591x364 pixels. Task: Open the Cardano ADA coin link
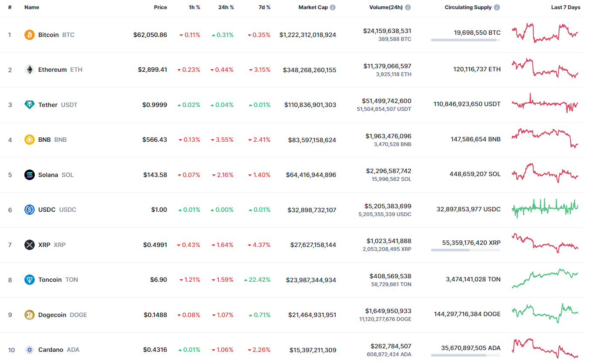click(50, 350)
